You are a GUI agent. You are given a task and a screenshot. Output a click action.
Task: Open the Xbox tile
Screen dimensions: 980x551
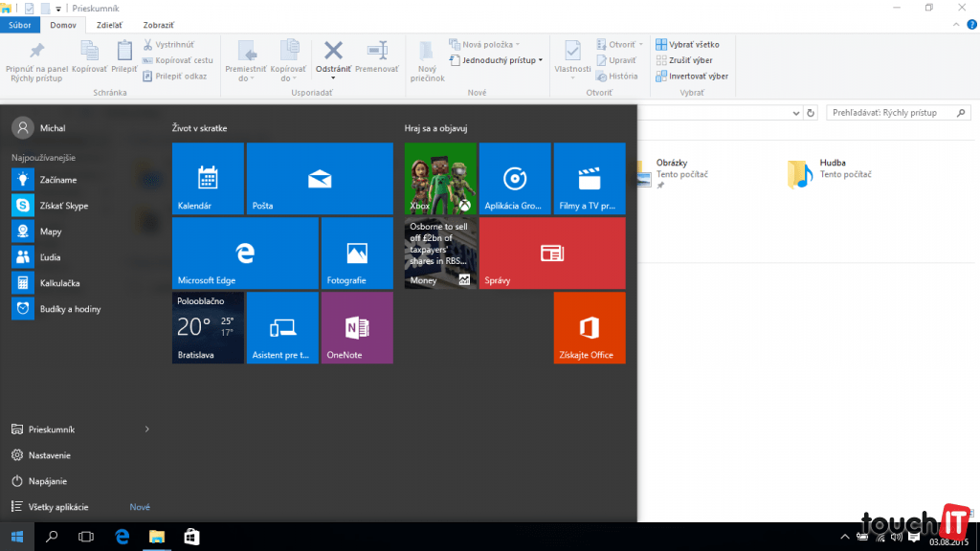[x=440, y=178]
